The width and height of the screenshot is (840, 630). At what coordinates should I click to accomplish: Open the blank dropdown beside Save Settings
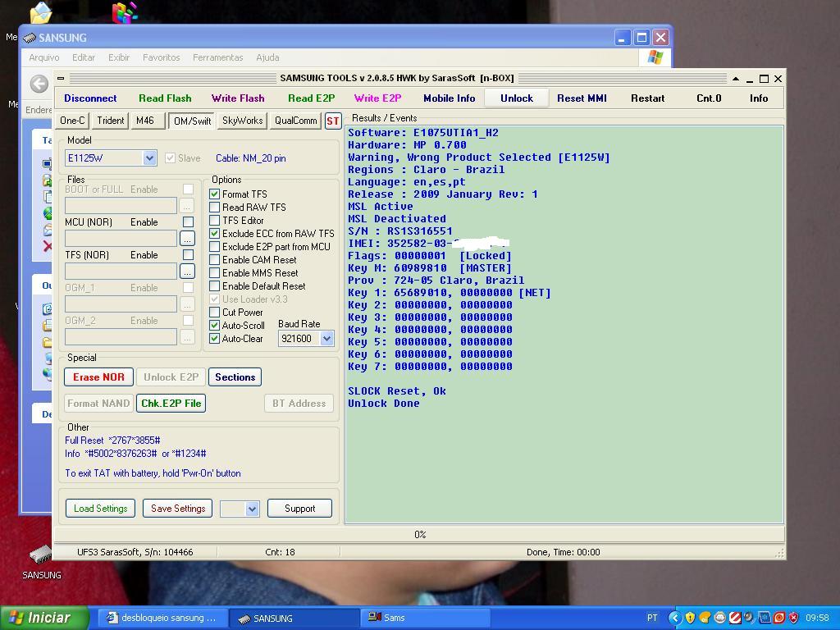pyautogui.click(x=240, y=509)
